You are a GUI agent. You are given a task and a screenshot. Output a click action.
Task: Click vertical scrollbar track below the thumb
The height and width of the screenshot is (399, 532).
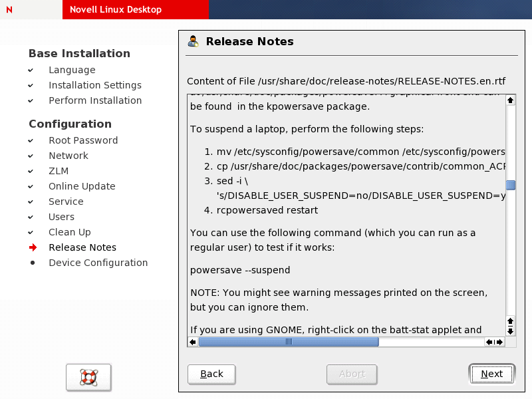coord(510,253)
